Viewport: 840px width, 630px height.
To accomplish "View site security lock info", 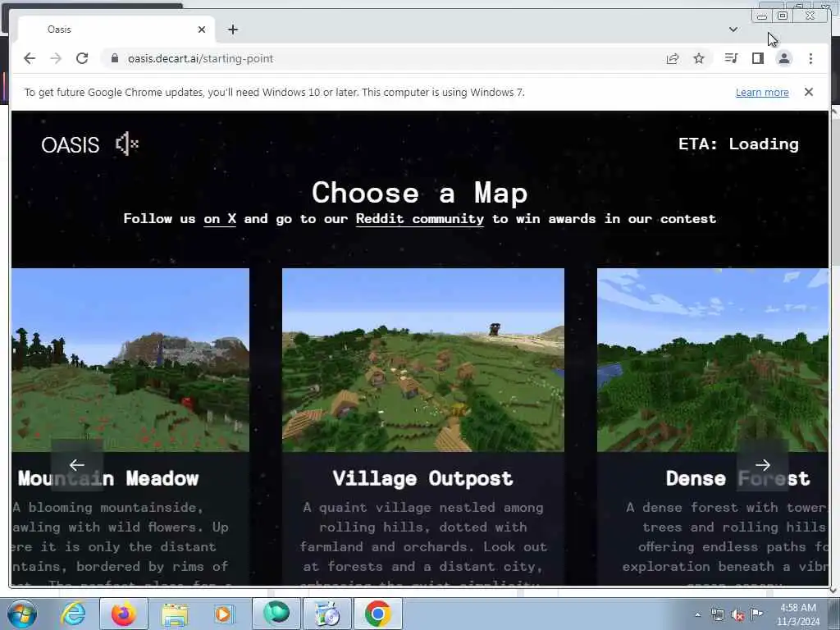I will [x=115, y=58].
